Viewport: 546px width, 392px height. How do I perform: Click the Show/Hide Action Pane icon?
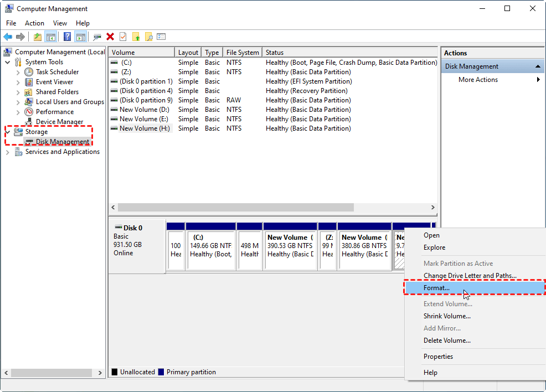click(81, 37)
